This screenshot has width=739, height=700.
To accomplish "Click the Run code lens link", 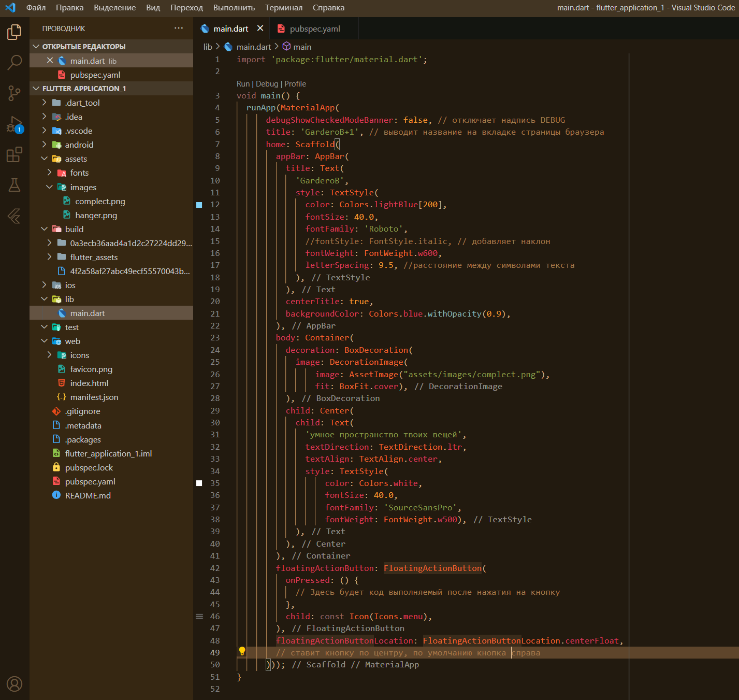I will pos(243,84).
